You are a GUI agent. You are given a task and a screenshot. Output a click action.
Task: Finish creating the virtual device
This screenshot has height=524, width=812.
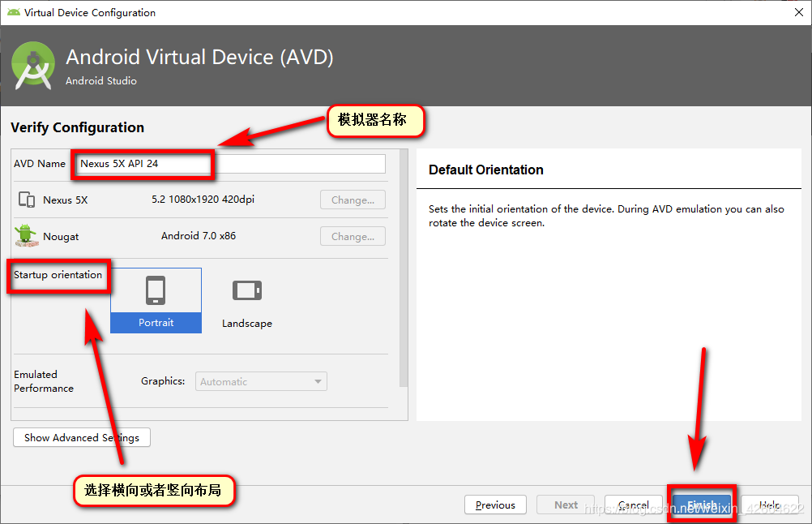pyautogui.click(x=702, y=505)
